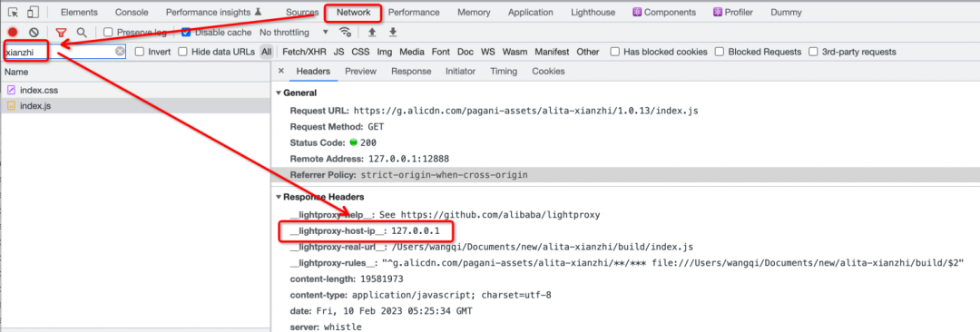Image resolution: width=980 pixels, height=332 pixels.
Task: Switch to Timing detail tab
Action: (x=504, y=72)
